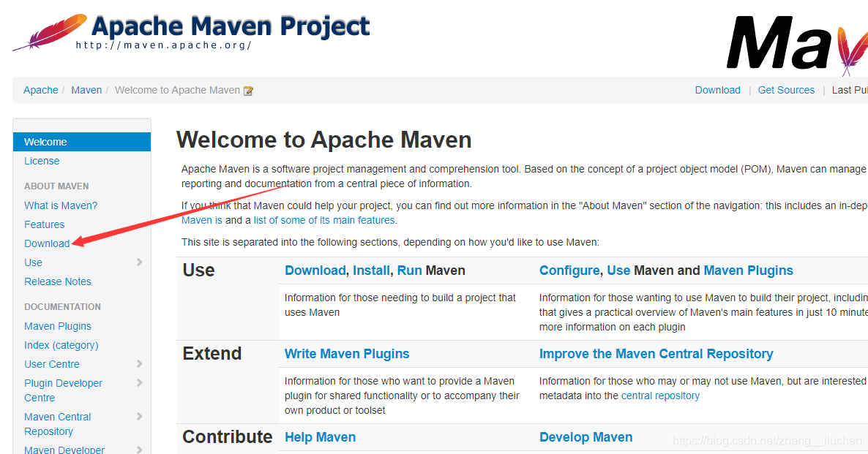Open User Centre sidebar link

point(51,364)
